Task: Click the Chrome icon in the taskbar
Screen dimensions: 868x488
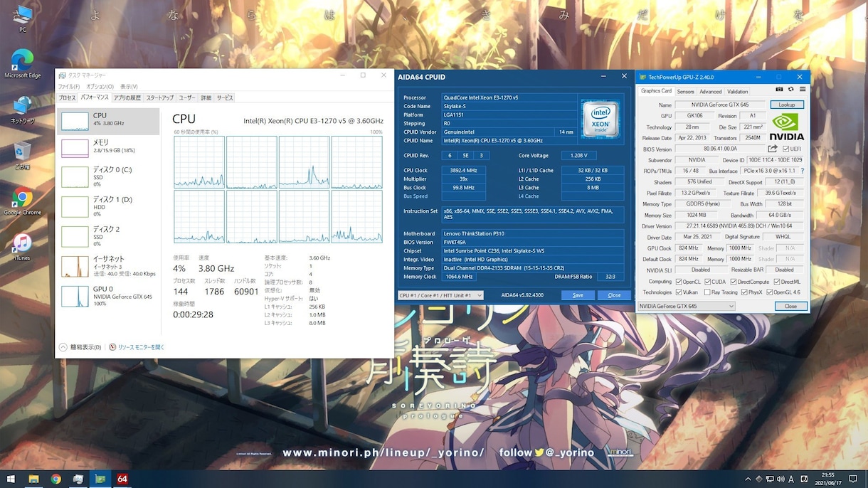Action: click(x=55, y=479)
